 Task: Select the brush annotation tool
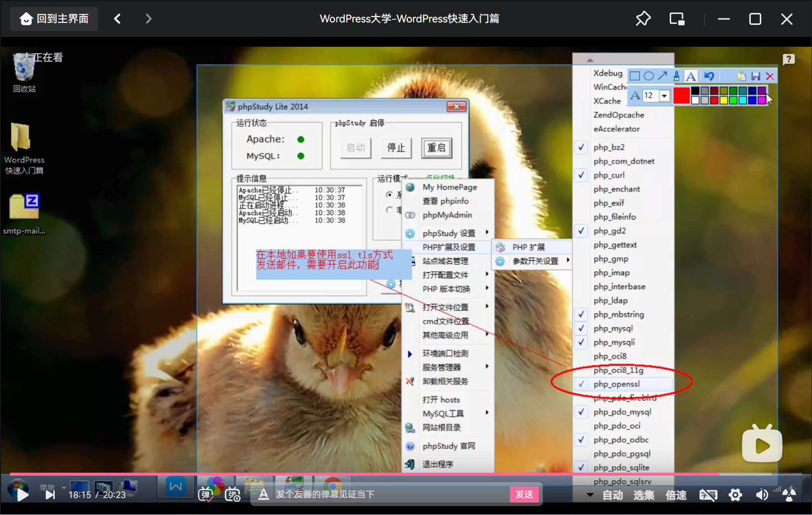tap(676, 76)
